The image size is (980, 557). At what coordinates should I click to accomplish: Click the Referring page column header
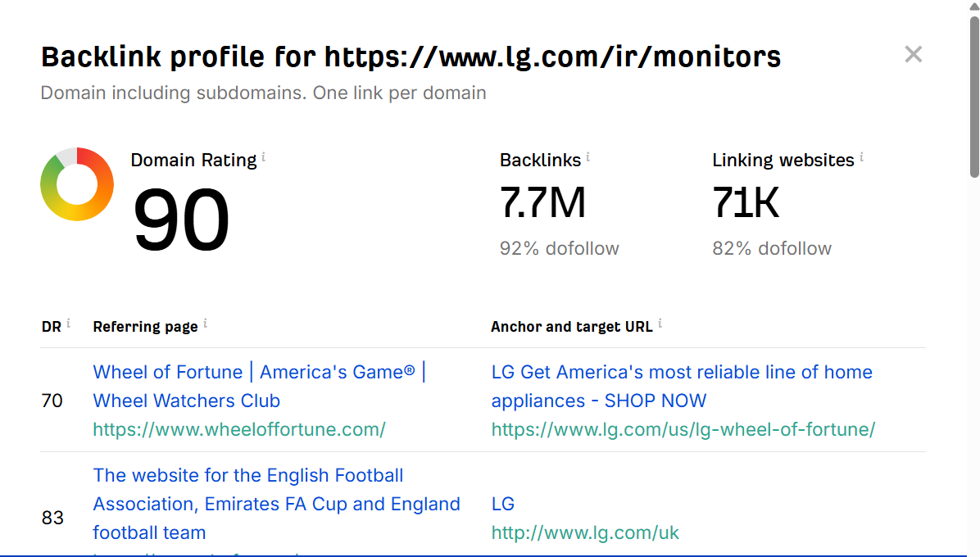click(x=145, y=327)
